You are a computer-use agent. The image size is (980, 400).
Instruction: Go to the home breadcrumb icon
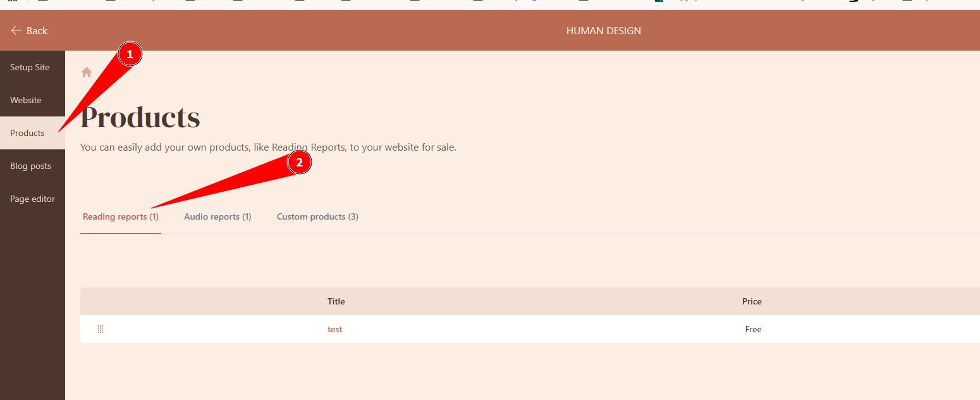tap(87, 72)
